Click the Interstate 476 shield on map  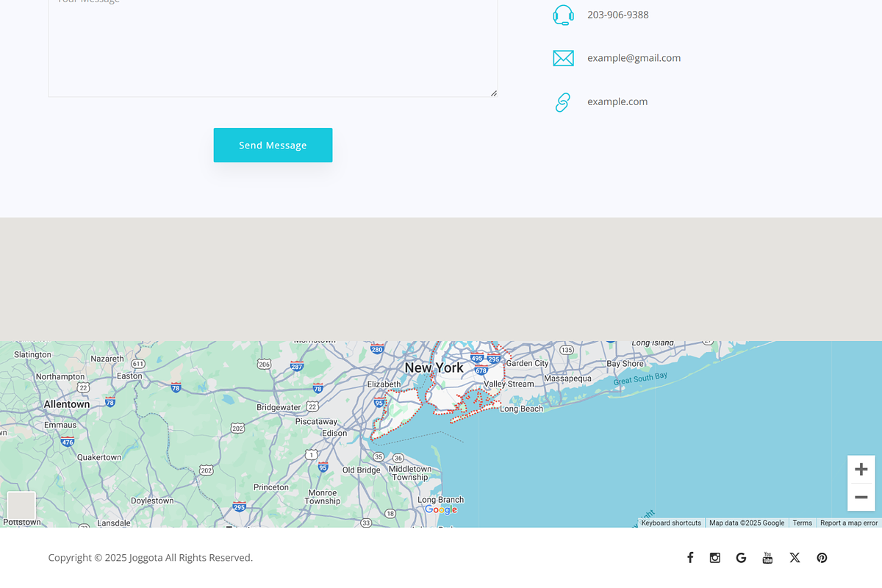point(68,442)
